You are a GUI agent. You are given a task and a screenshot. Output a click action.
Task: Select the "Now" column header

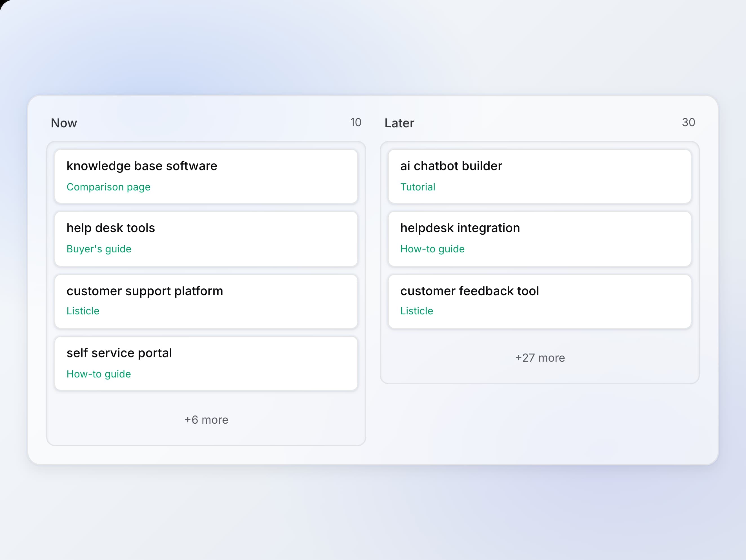(64, 123)
